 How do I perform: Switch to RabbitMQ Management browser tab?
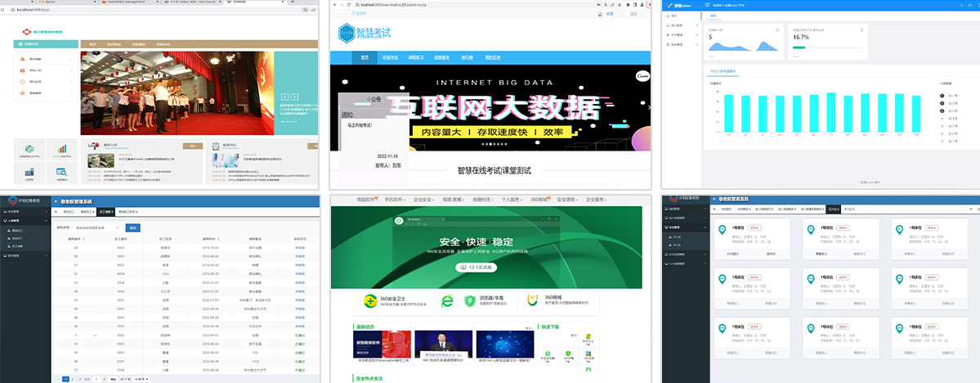[125, 2]
